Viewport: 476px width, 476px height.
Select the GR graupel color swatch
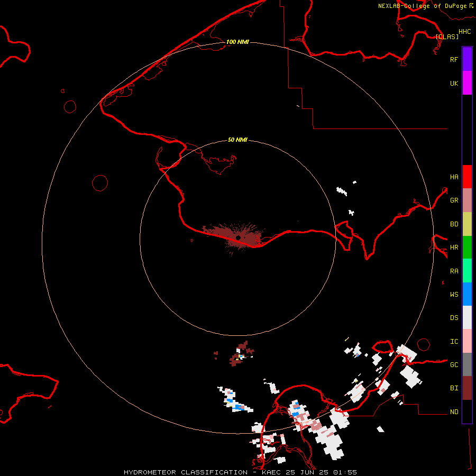click(467, 200)
